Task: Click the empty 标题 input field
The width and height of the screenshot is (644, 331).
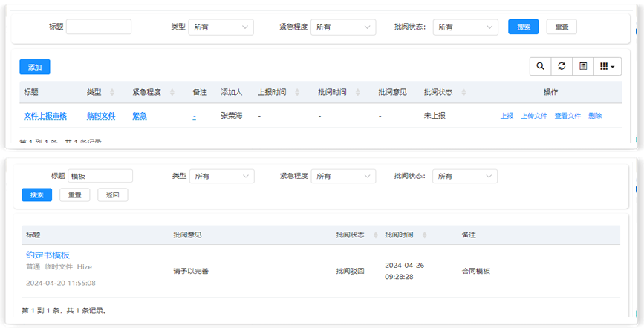Action: tap(99, 27)
